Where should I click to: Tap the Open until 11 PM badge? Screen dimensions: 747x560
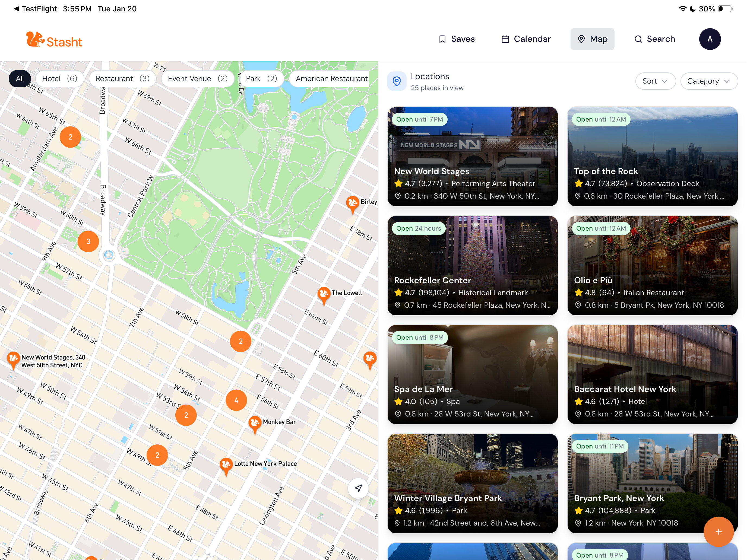tap(600, 446)
